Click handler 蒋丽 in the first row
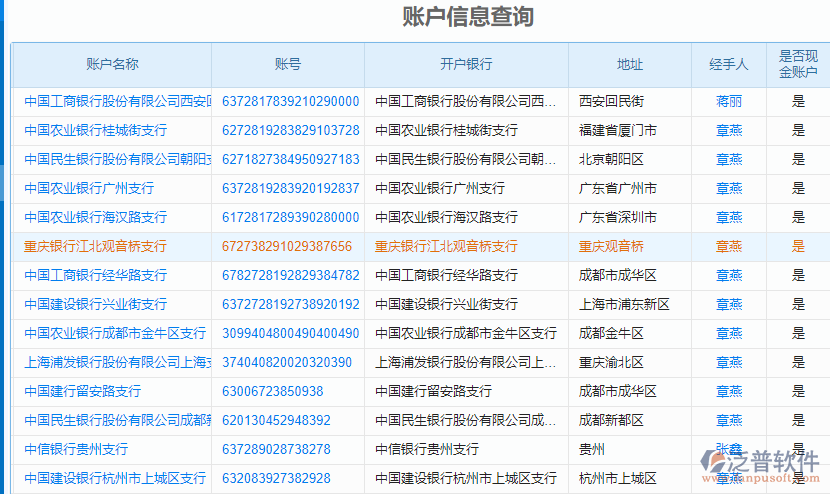 click(729, 101)
